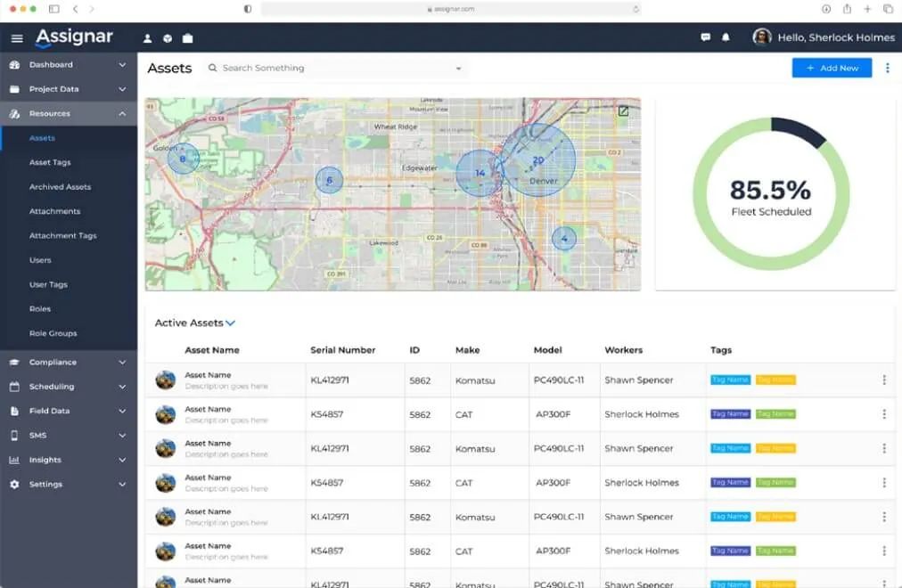Click the person icon in the top bar
The width and height of the screenshot is (902, 588).
pyautogui.click(x=147, y=38)
